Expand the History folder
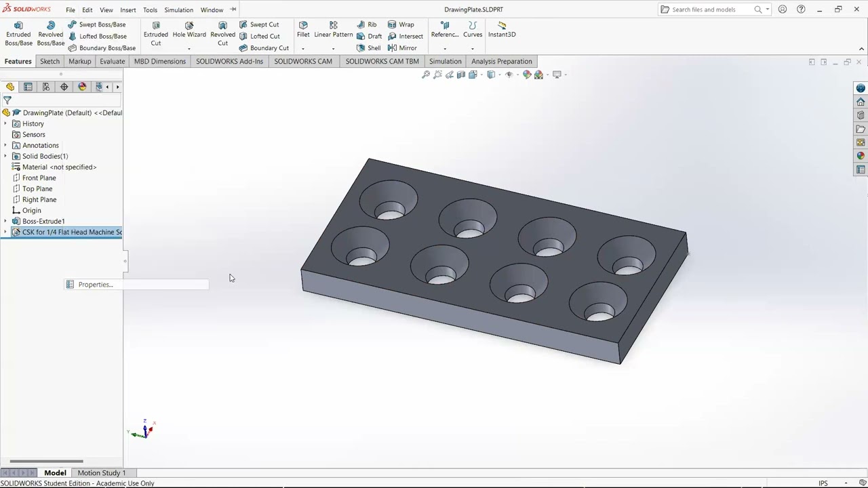This screenshot has width=868, height=488. pyautogui.click(x=5, y=124)
